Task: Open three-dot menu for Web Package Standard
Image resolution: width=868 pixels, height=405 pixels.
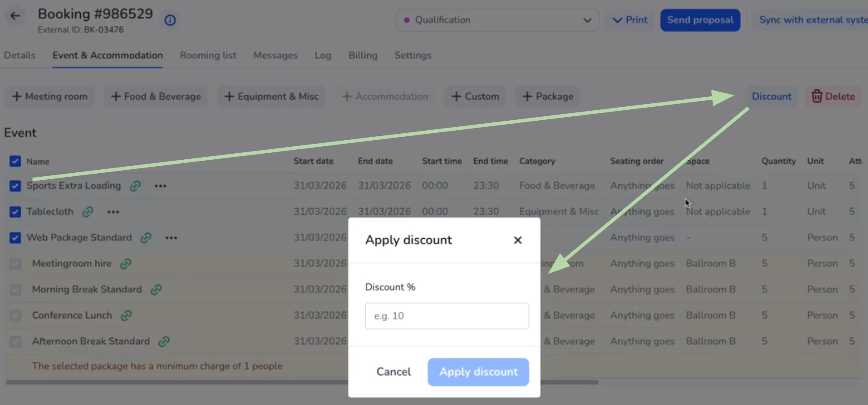Action: [x=171, y=238]
